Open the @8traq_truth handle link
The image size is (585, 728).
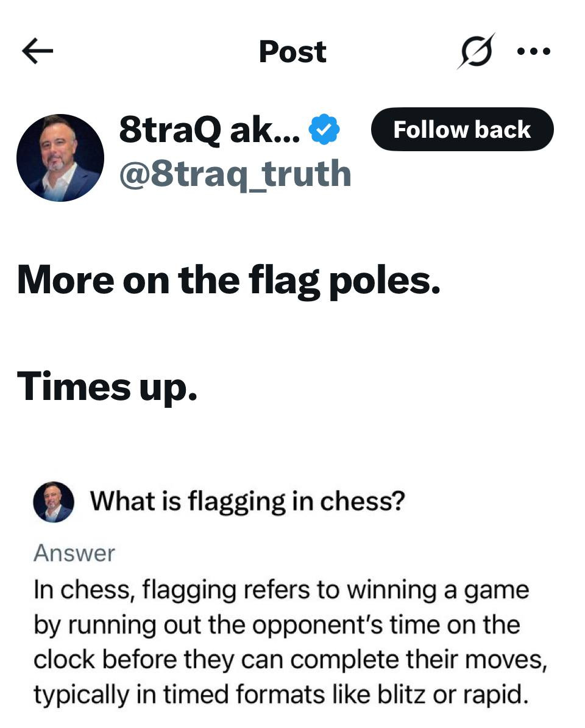click(235, 174)
